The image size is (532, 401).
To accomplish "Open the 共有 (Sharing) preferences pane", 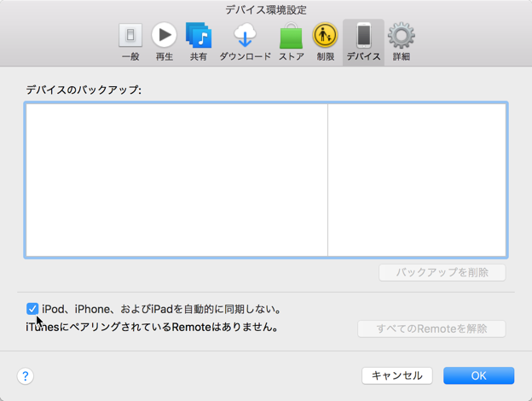I will pyautogui.click(x=198, y=42).
